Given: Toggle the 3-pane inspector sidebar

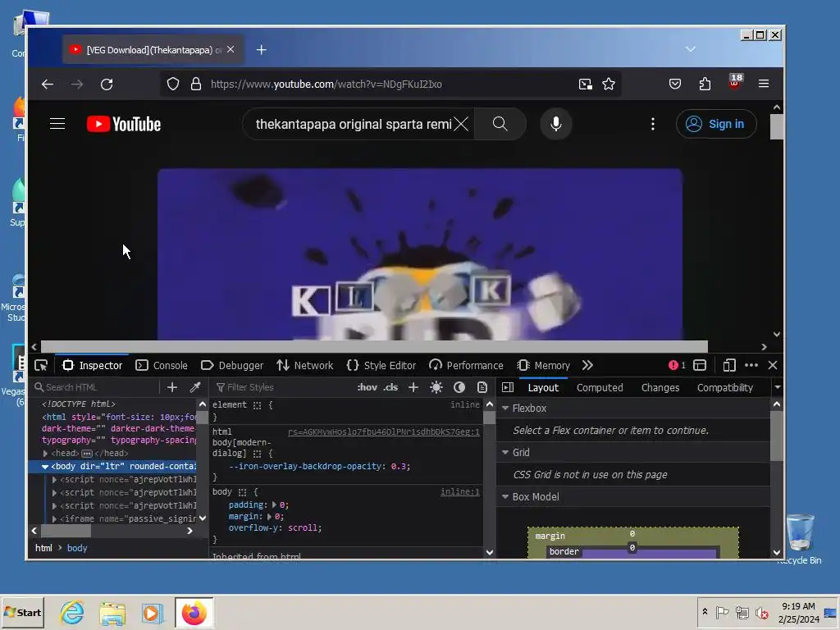Looking at the screenshot, I should [508, 387].
